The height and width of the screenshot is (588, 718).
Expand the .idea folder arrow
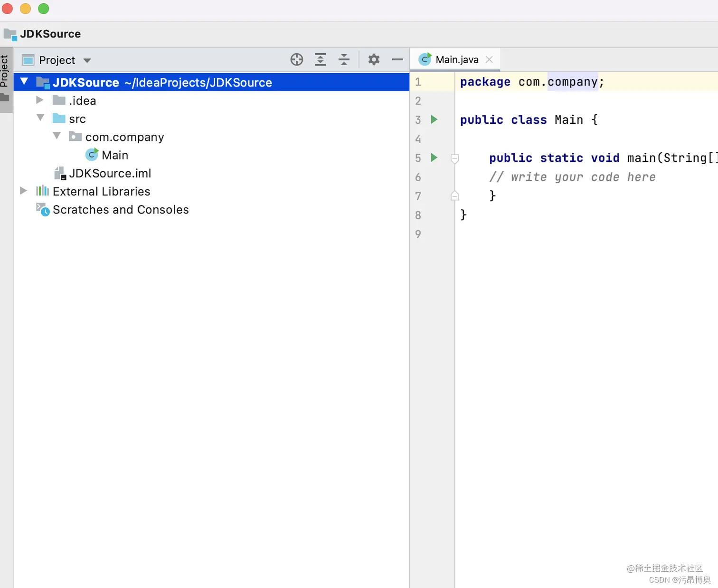[x=40, y=100]
